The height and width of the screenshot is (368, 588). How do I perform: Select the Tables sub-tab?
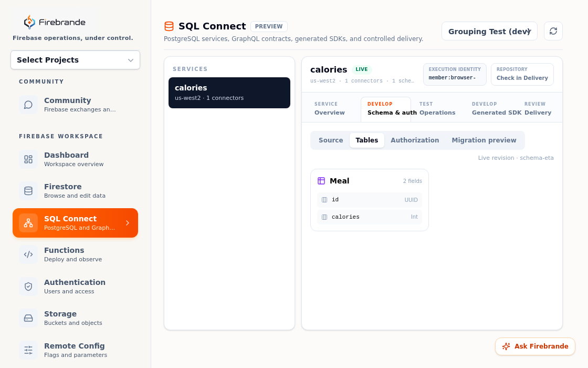[x=367, y=140]
